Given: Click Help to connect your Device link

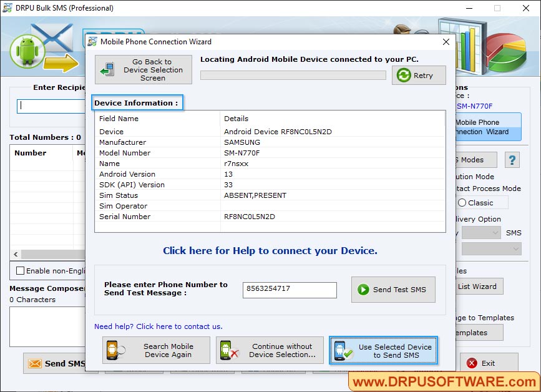Looking at the screenshot, I should pyautogui.click(x=270, y=250).
